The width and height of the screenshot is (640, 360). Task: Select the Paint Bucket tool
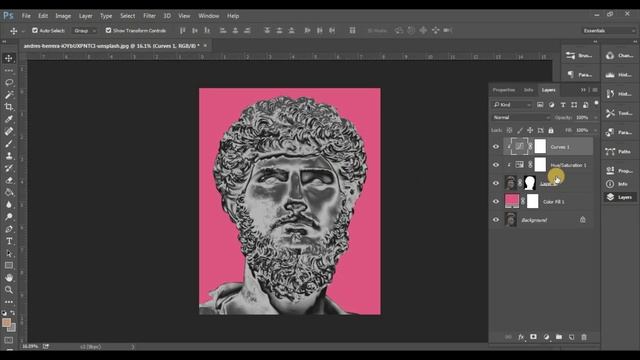tap(9, 193)
